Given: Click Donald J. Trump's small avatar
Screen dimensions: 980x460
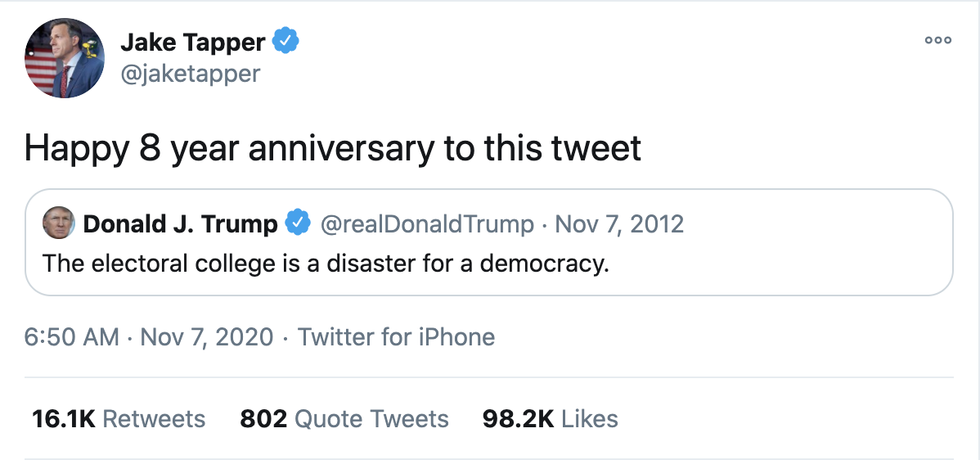Looking at the screenshot, I should point(58,223).
